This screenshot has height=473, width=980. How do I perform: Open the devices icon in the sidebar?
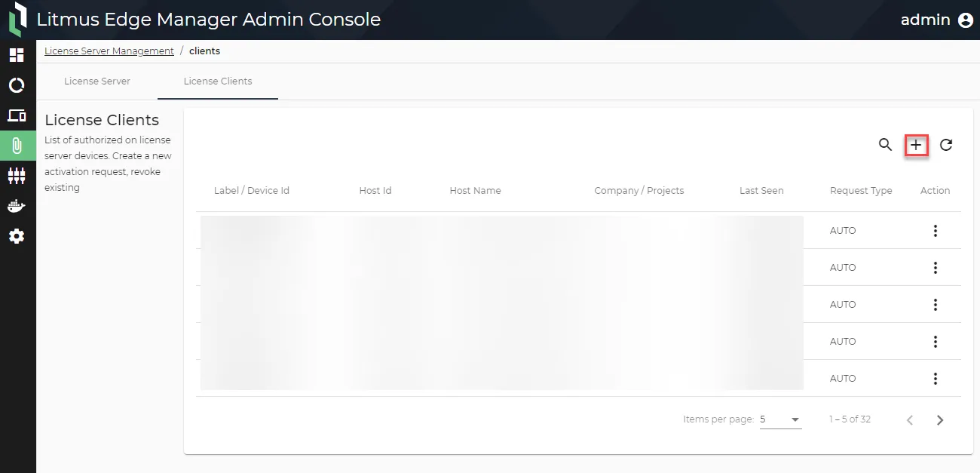17,115
